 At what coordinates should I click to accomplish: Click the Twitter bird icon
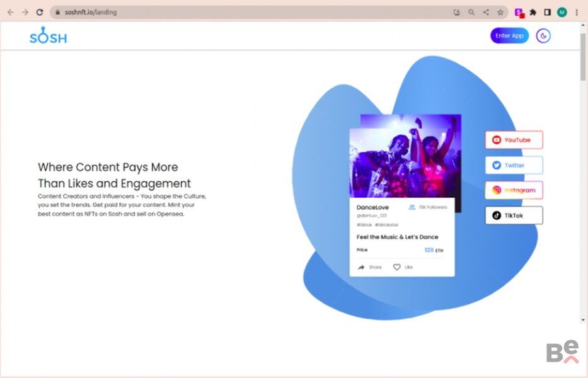[x=497, y=165]
